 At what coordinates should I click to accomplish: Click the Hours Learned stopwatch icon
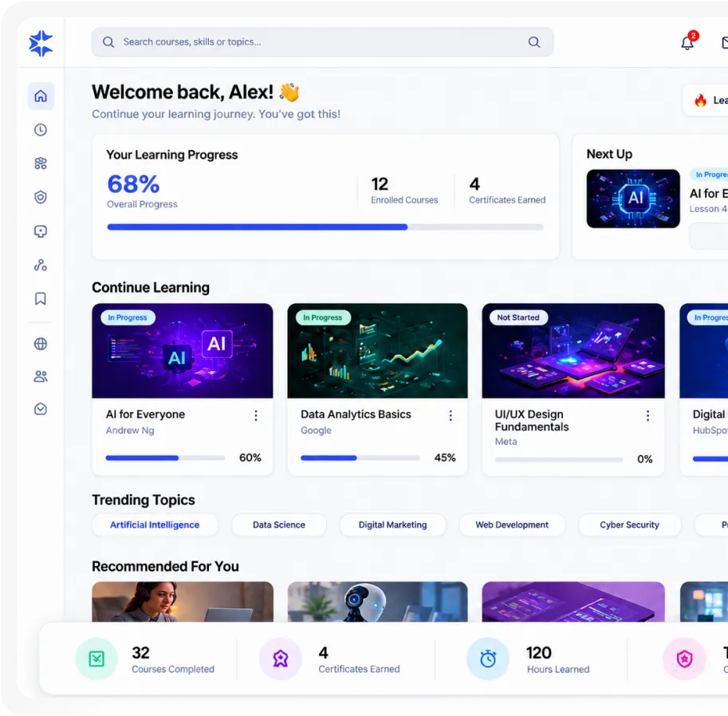click(488, 659)
